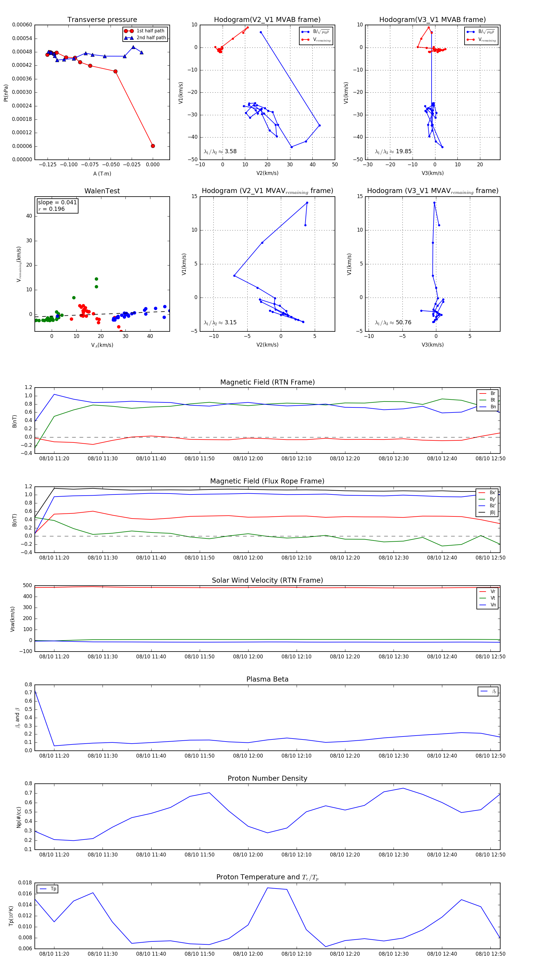Click the Hodogram(V3_V1 MVAB frame) title
Viewport: 535px width, 980px height.
(432, 19)
